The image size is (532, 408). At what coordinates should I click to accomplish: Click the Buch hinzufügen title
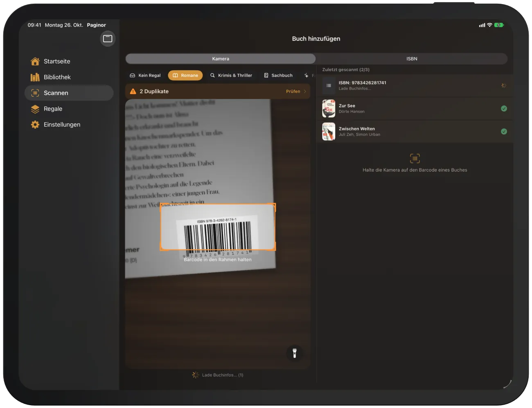click(x=316, y=39)
